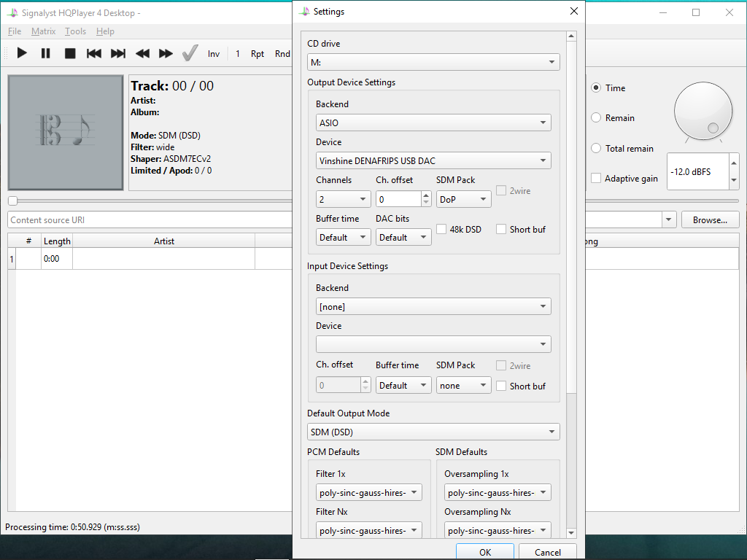The image size is (747, 560).
Task: Toggle output Short buf checkbox
Action: 501,229
